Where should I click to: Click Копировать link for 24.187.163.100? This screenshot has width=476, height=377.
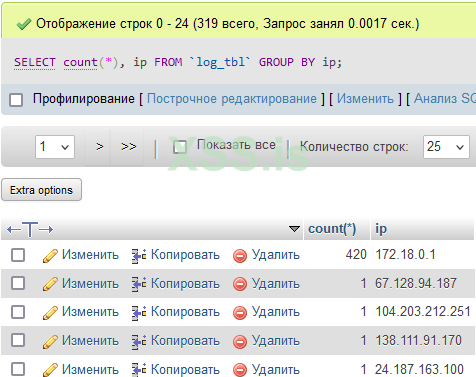[x=185, y=369]
